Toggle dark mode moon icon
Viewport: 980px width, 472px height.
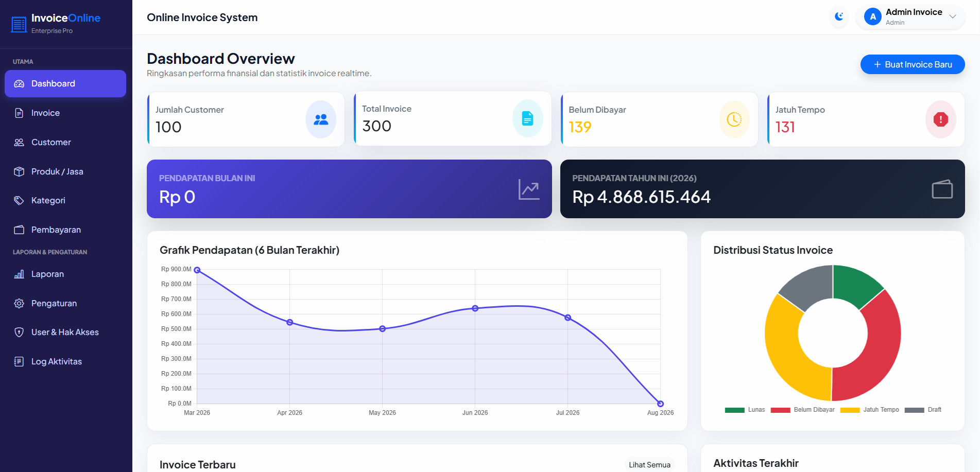click(x=839, y=16)
